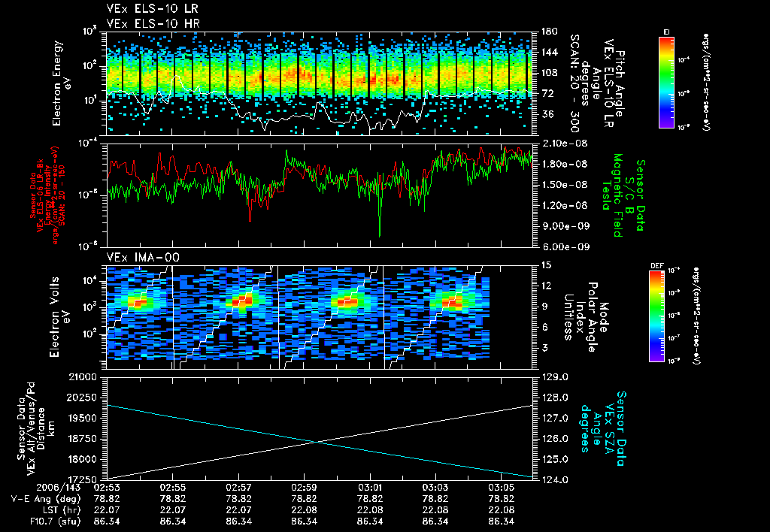
Task: Click the 03:05 time label
Action: coord(501,488)
